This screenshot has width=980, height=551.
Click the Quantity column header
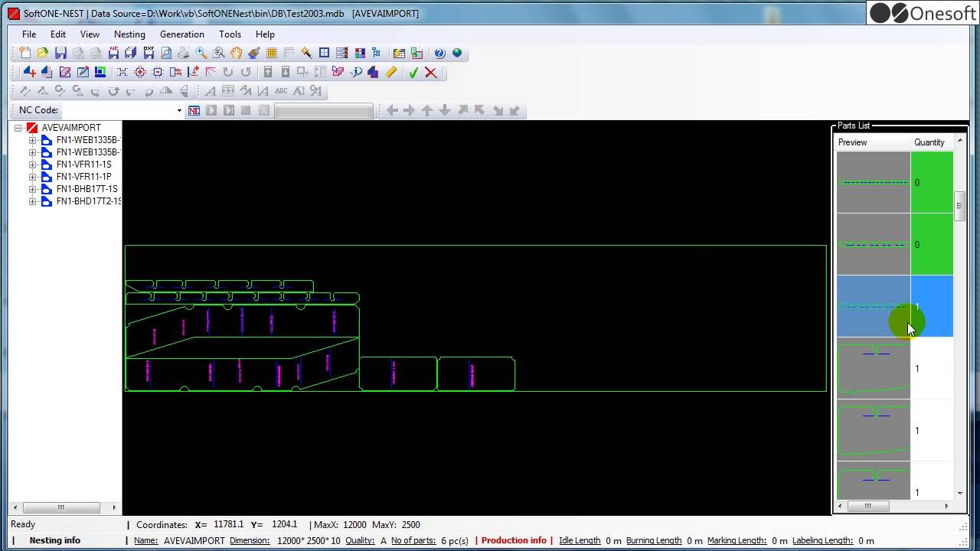pyautogui.click(x=931, y=142)
